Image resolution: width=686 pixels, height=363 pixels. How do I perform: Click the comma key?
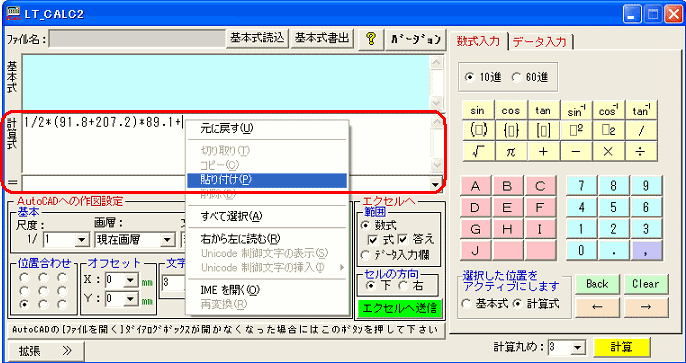(x=646, y=250)
